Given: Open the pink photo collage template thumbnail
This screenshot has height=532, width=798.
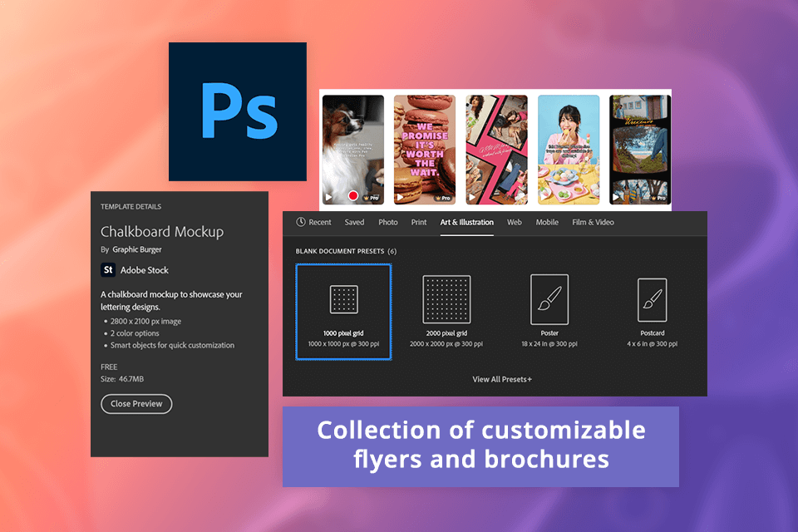Looking at the screenshot, I should [x=497, y=150].
